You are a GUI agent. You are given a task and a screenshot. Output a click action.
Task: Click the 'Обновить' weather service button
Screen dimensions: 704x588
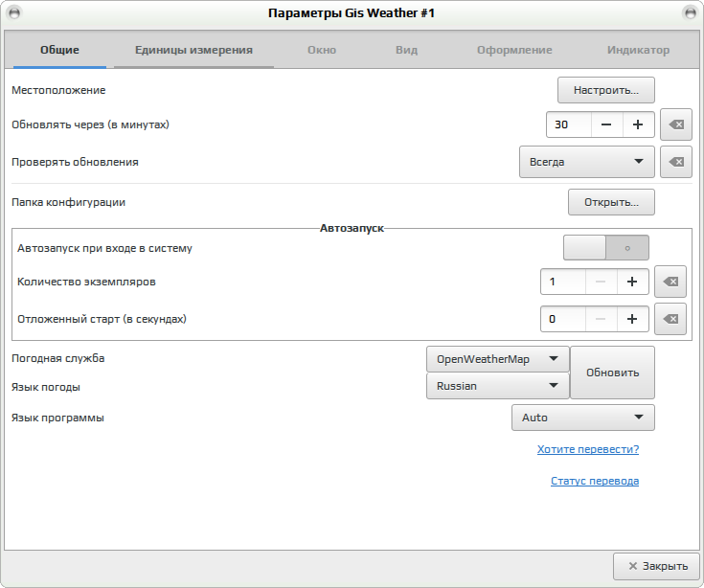pos(612,373)
